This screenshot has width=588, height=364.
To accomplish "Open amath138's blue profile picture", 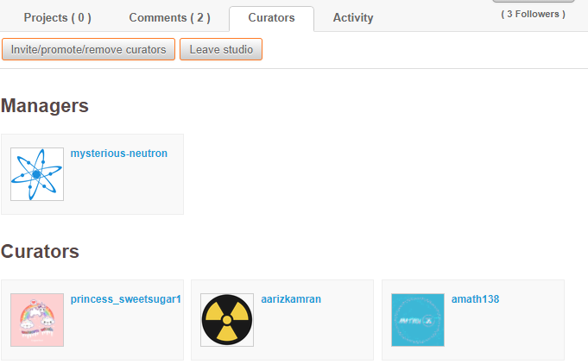I will pos(418,320).
